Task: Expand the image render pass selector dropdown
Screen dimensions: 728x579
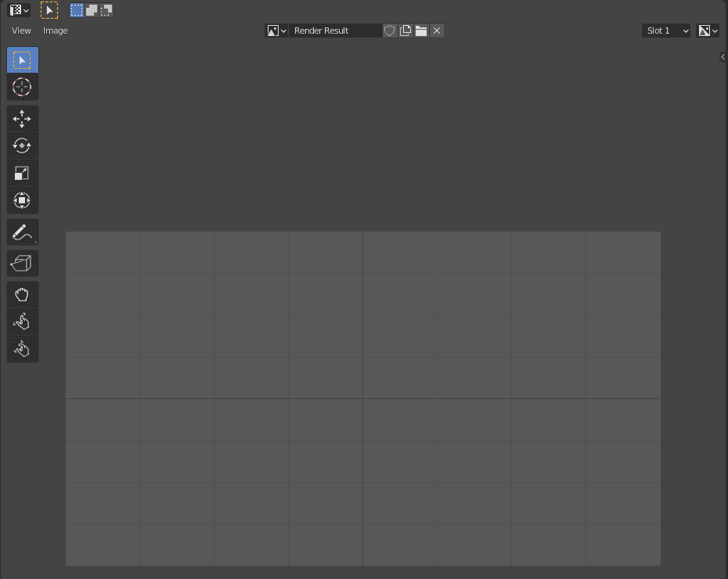Action: click(708, 31)
